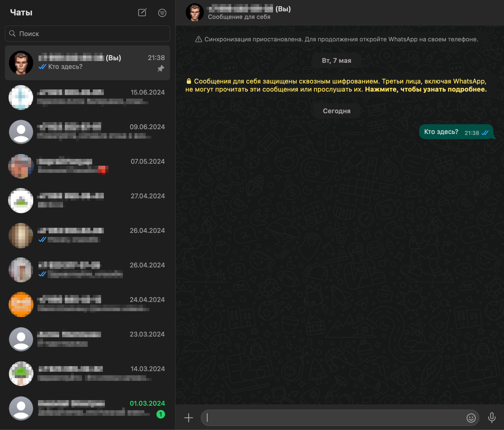The height and width of the screenshot is (430, 504).
Task: Click the magnifier icon in search bar
Action: pyautogui.click(x=12, y=33)
